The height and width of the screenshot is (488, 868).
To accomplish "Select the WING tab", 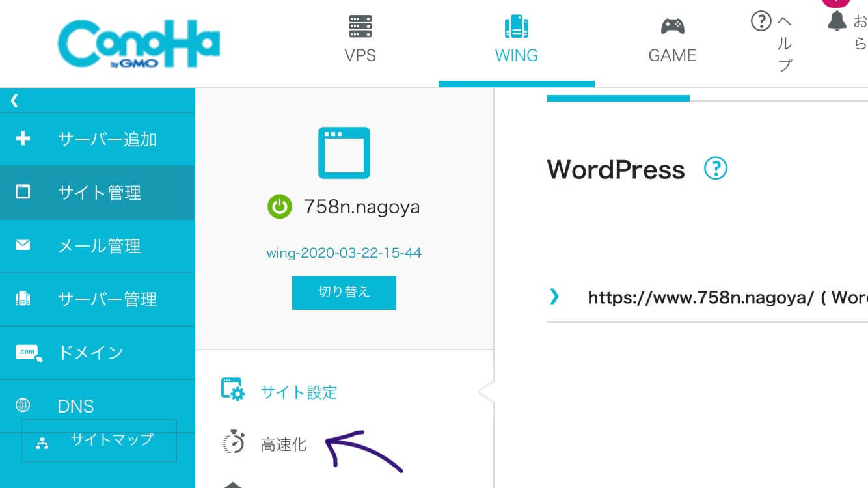I will tap(517, 40).
